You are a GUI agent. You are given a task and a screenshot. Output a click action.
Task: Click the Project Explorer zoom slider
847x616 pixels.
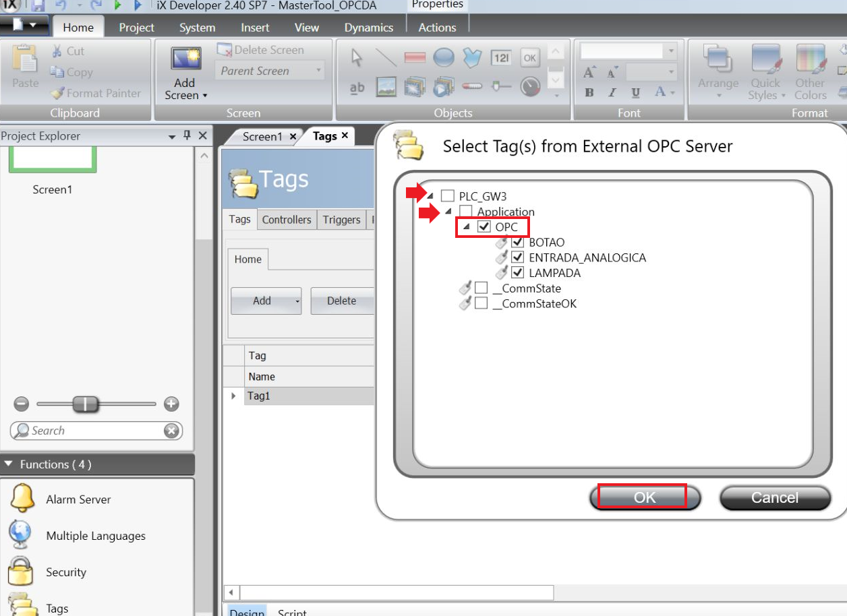point(86,404)
